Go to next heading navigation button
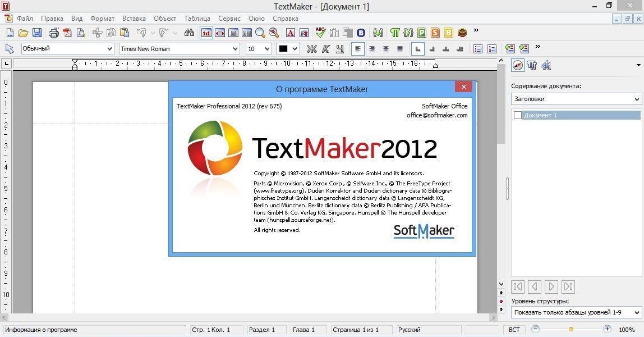This screenshot has width=644, height=337. click(x=551, y=286)
